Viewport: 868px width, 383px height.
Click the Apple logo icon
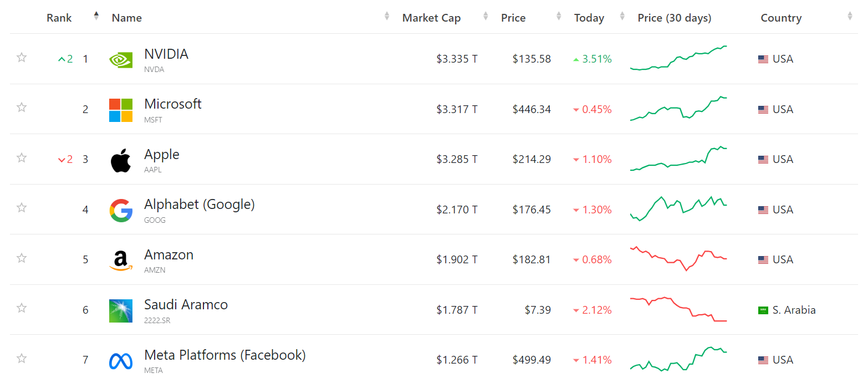pyautogui.click(x=121, y=160)
